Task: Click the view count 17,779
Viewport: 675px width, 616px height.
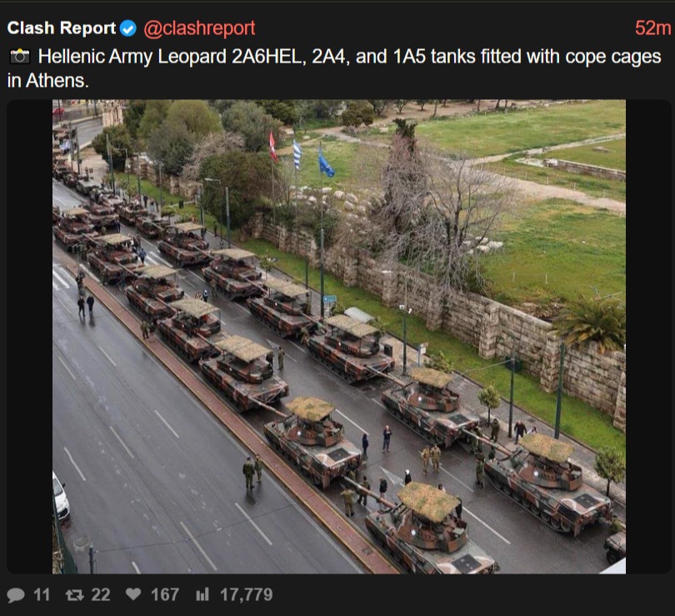Action: click(x=246, y=595)
